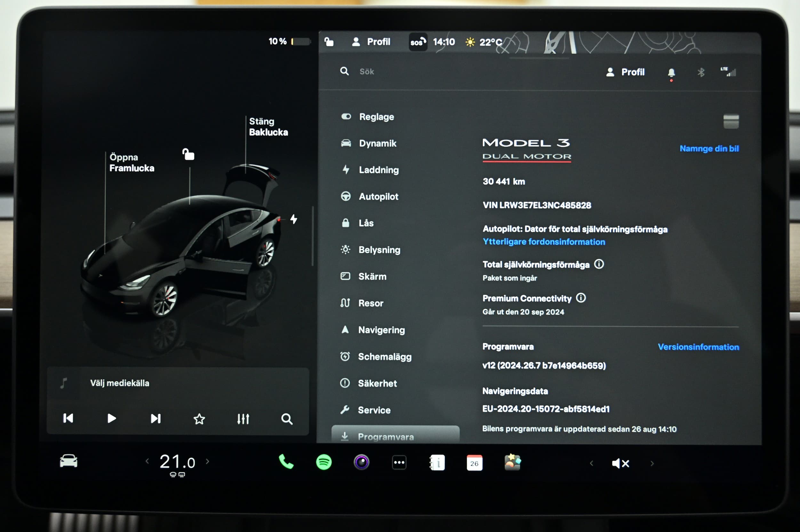Open the media equalizer sliders icon

243,419
